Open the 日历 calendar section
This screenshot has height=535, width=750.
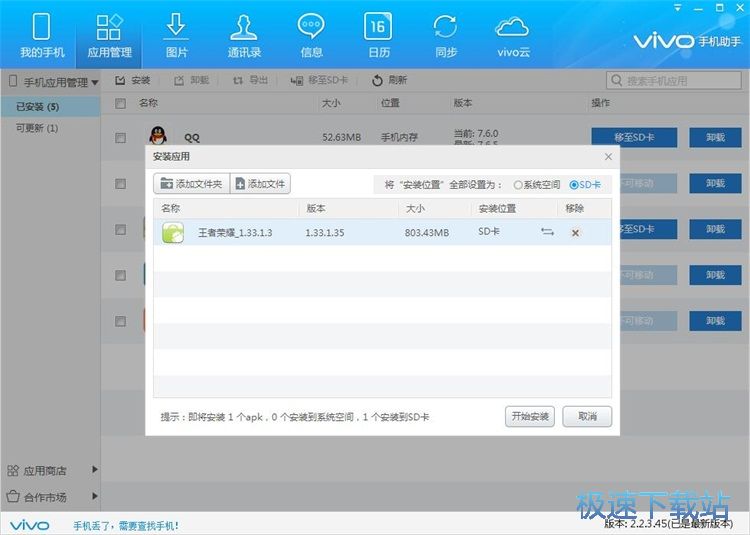tap(378, 35)
